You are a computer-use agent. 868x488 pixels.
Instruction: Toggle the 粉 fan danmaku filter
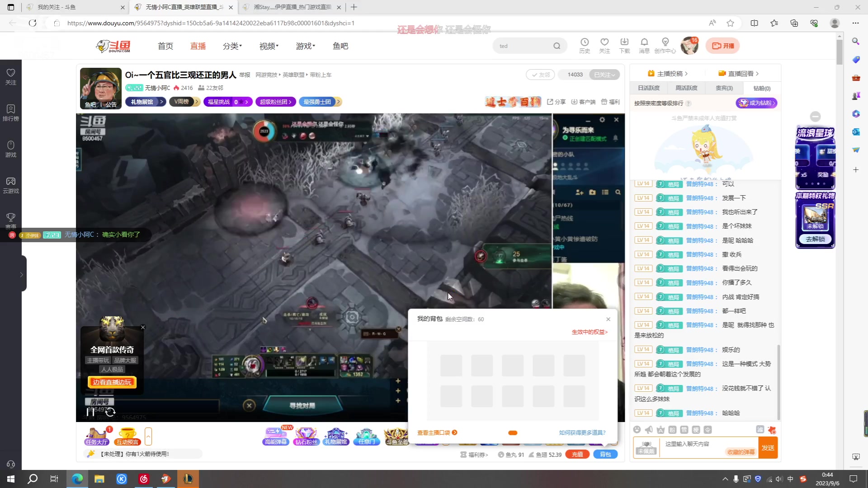click(x=672, y=430)
